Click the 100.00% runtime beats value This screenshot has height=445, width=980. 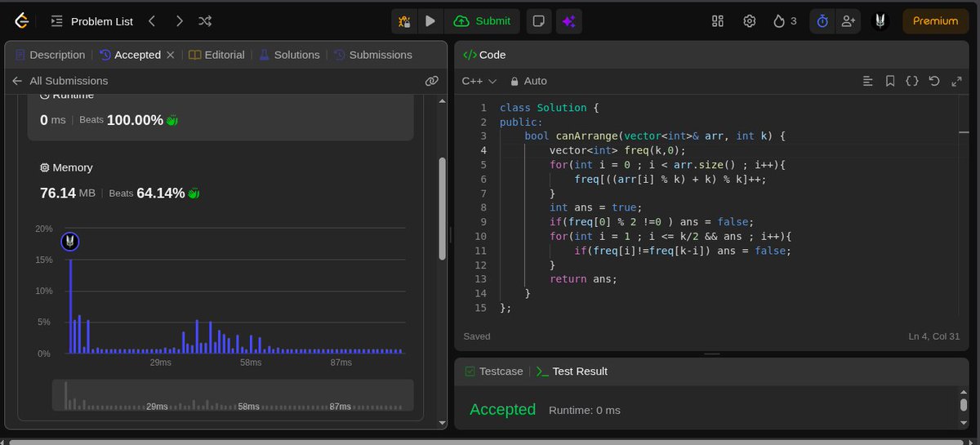tap(135, 120)
